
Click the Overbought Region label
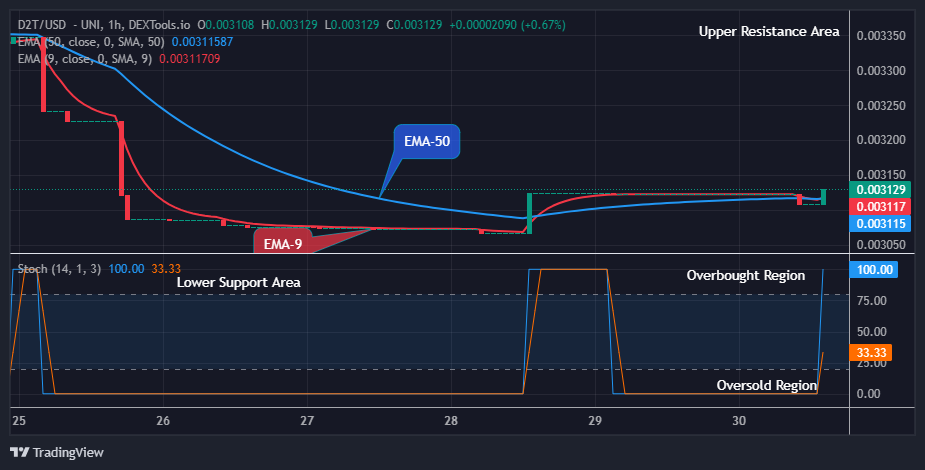tap(746, 275)
